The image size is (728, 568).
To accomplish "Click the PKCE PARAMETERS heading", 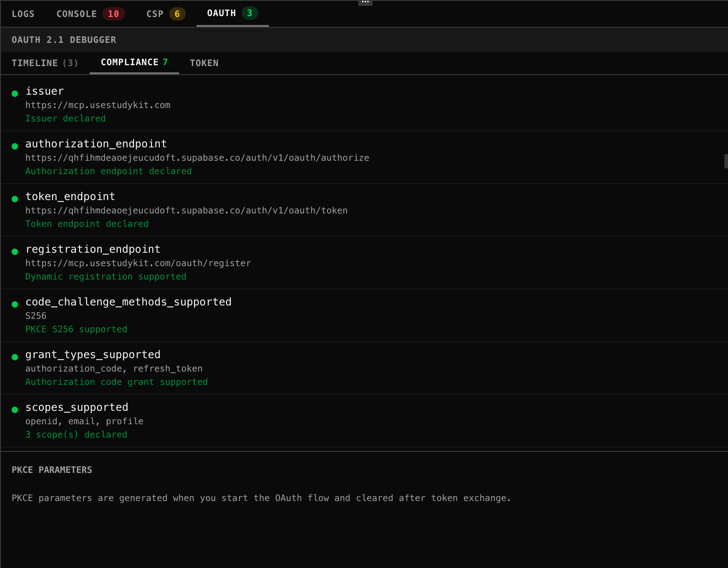I will (x=52, y=470).
